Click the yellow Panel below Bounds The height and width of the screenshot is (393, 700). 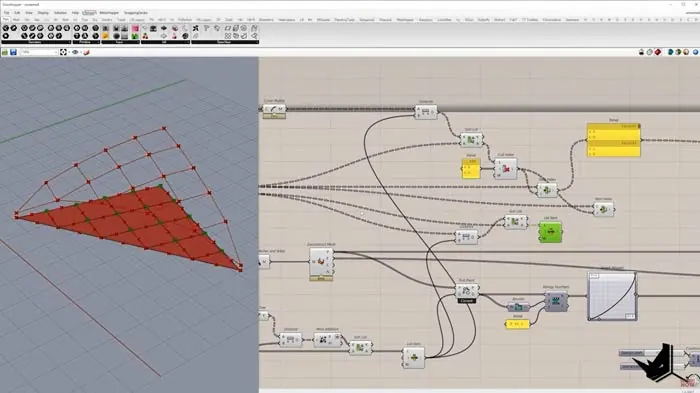517,324
